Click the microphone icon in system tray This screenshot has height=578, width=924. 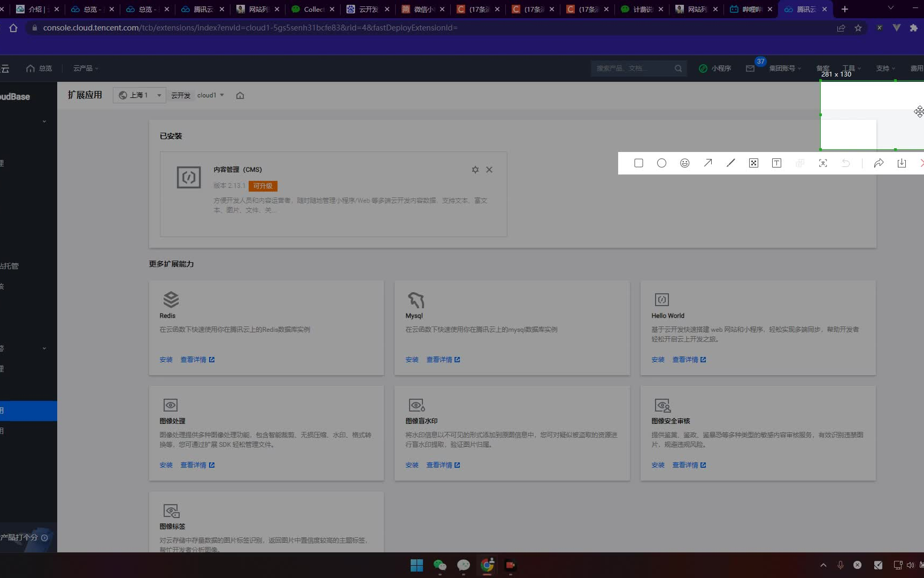click(841, 565)
